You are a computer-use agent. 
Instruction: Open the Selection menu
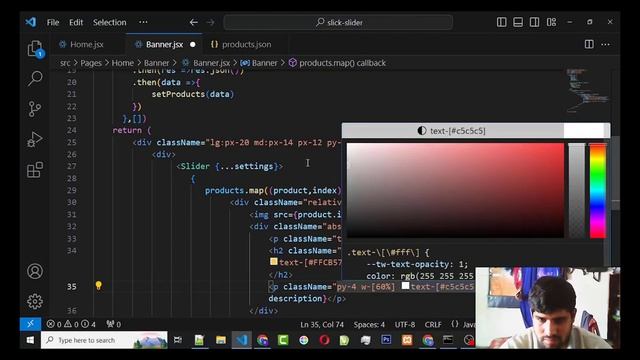pyautogui.click(x=109, y=22)
